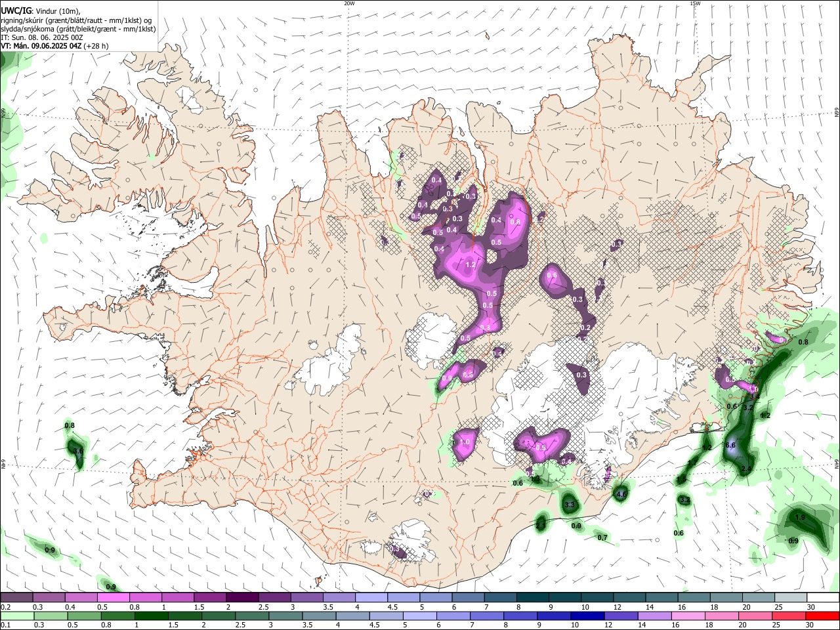Click the red swatch labeled 30 in the bottom legend row
Screen dimensions: 840x630
point(822,616)
